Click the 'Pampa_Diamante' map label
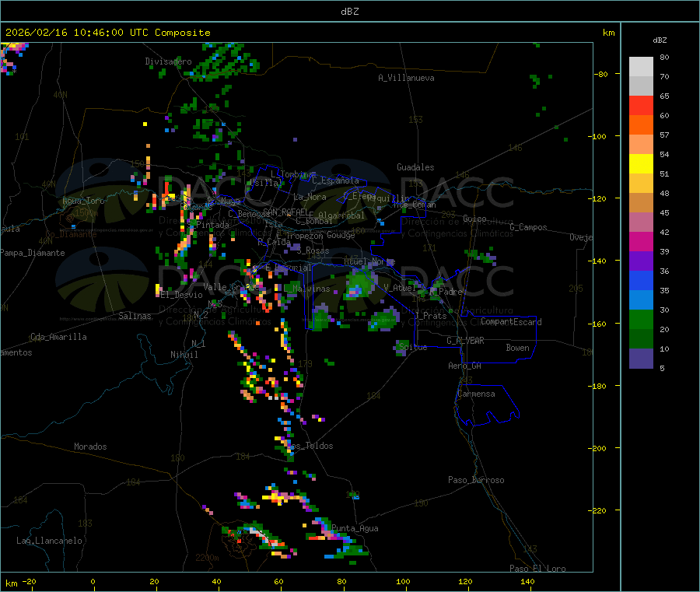The height and width of the screenshot is (592, 700). 32,253
